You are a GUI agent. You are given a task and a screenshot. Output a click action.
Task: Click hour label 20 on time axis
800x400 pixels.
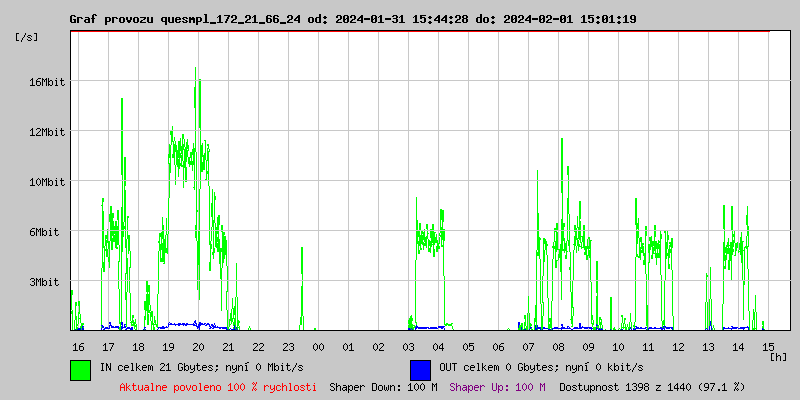[x=199, y=347]
